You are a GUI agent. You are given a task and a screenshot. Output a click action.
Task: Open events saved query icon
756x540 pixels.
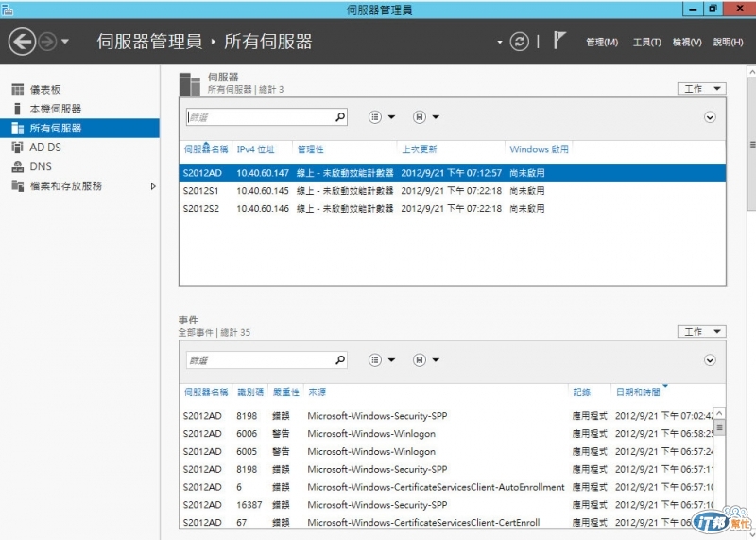coord(420,360)
